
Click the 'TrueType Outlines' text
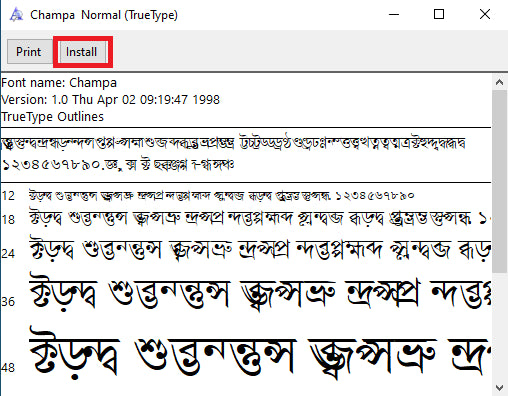click(52, 117)
